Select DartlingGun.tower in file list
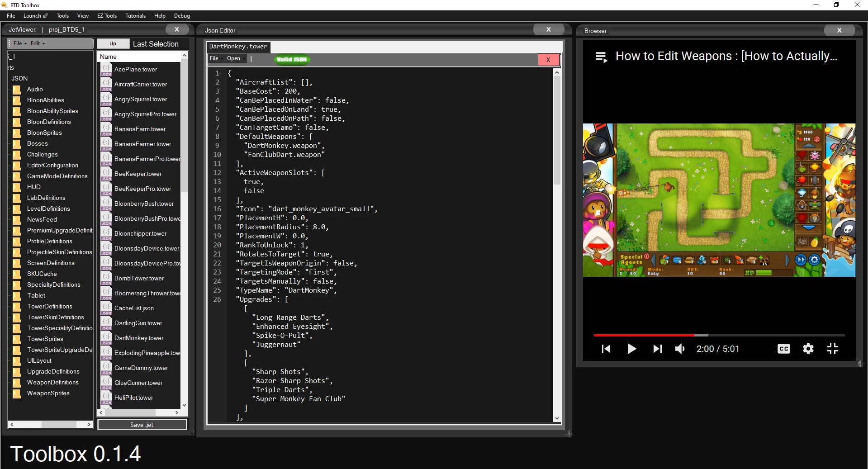The width and height of the screenshot is (868, 469). click(x=138, y=323)
